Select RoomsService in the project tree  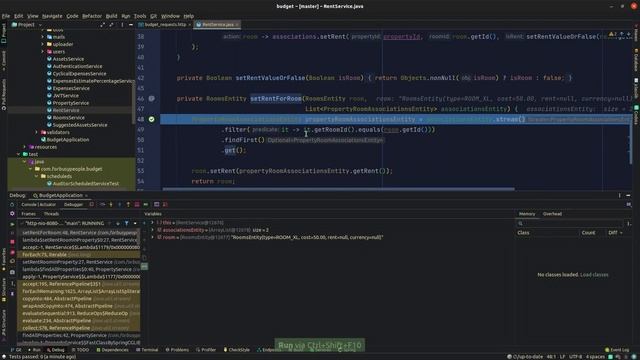pos(69,118)
